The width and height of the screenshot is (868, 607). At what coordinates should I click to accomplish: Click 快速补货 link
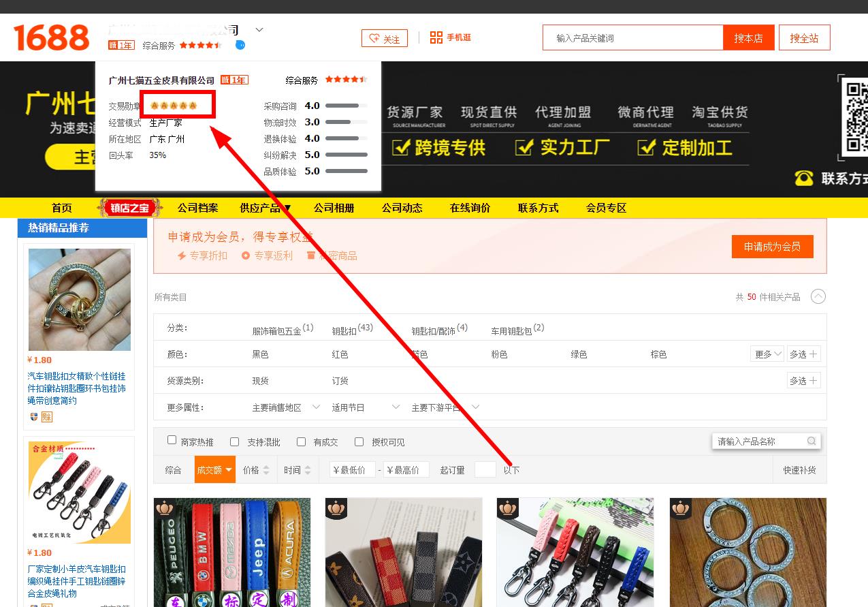point(799,470)
